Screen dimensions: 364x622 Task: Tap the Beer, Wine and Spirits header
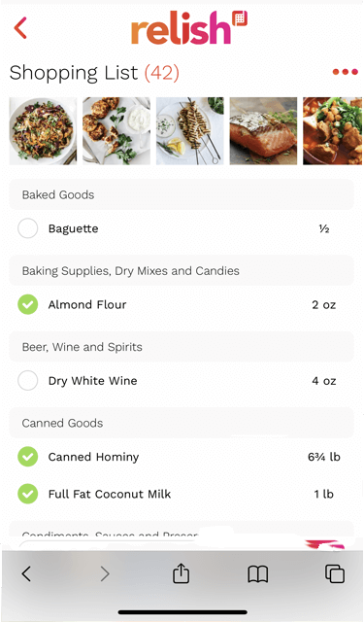click(182, 347)
